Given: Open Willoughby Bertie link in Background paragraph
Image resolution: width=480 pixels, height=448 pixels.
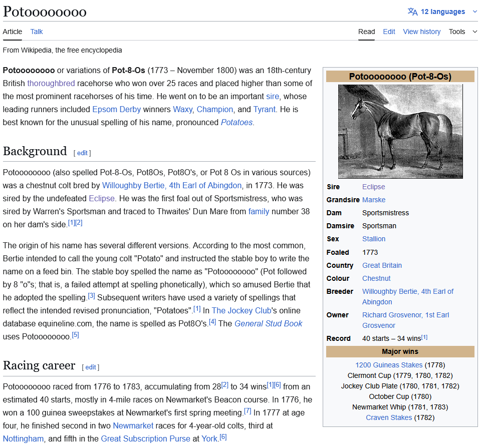Looking at the screenshot, I should [x=172, y=185].
